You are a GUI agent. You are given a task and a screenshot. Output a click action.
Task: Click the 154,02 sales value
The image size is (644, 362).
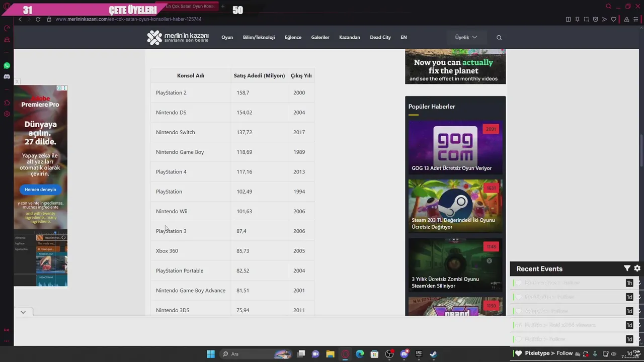pos(245,113)
